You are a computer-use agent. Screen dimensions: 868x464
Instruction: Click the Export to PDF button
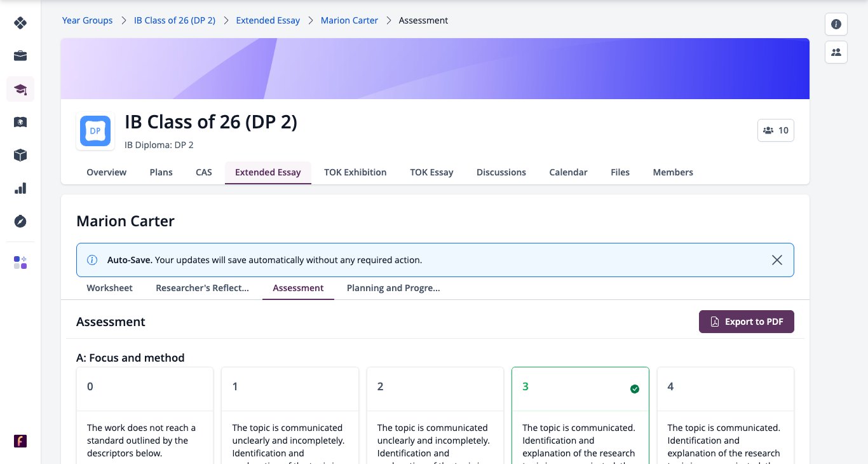[x=747, y=322]
